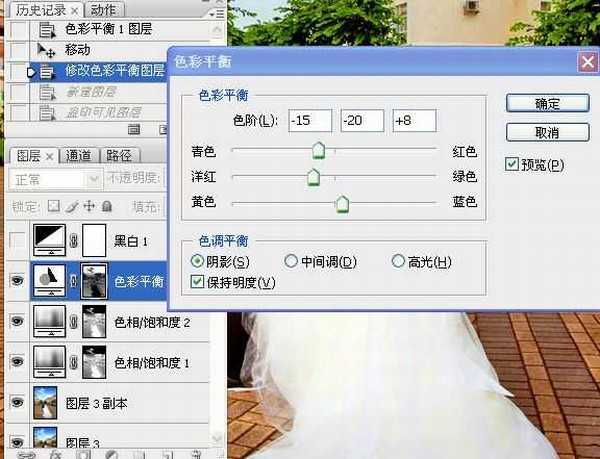Click the 确定 button
The image size is (600, 459).
(x=547, y=103)
